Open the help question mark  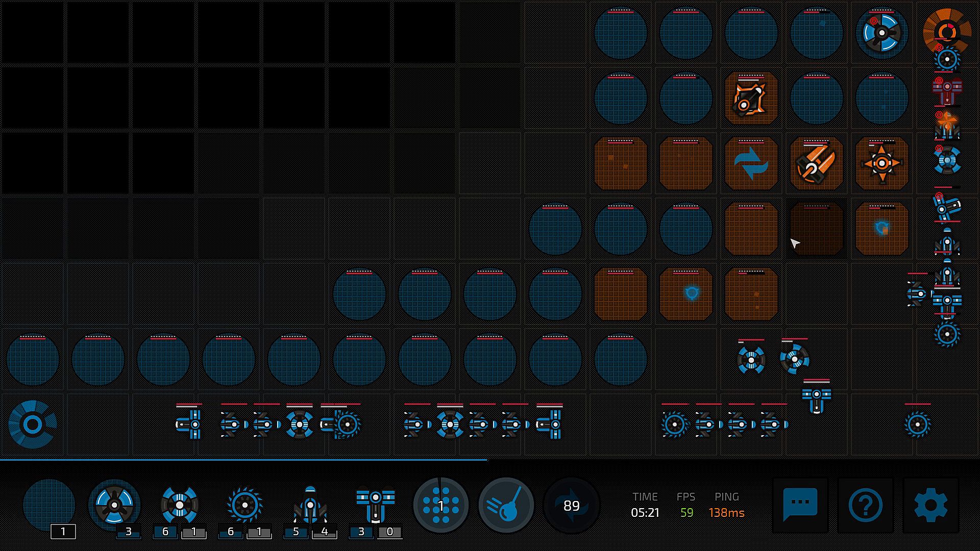865,506
